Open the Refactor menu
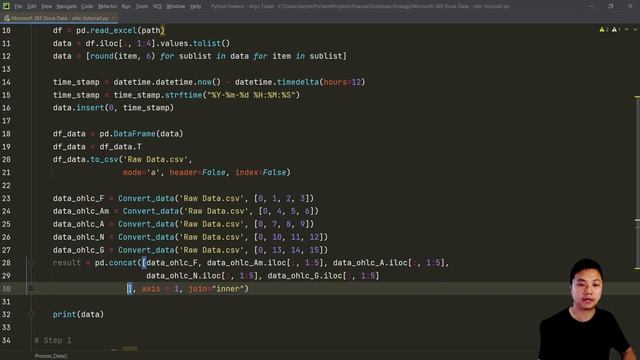The width and height of the screenshot is (640, 360). 107,7
